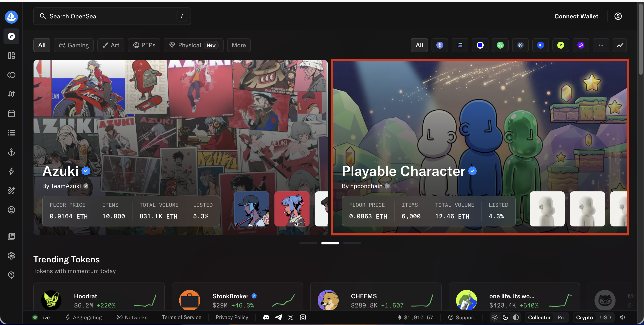Open the calendar drops icon in sidebar
This screenshot has width=644, height=325.
point(11,113)
